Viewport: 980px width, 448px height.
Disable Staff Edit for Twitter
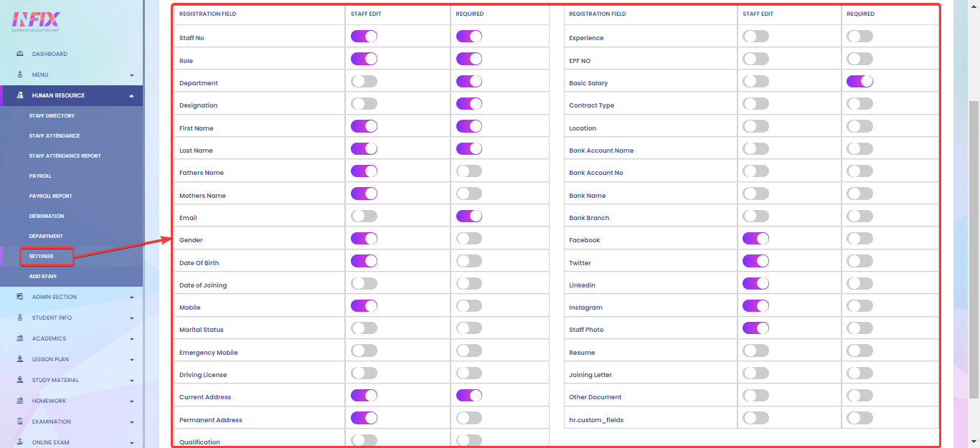pyautogui.click(x=755, y=261)
